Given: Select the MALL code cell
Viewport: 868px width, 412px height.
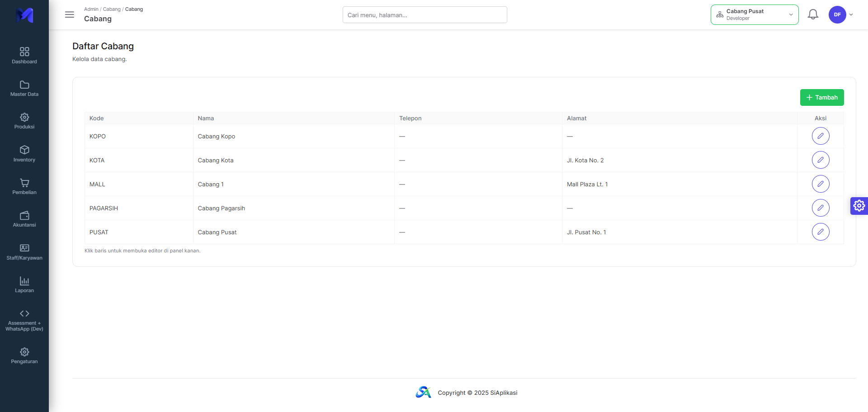Looking at the screenshot, I should [x=139, y=184].
